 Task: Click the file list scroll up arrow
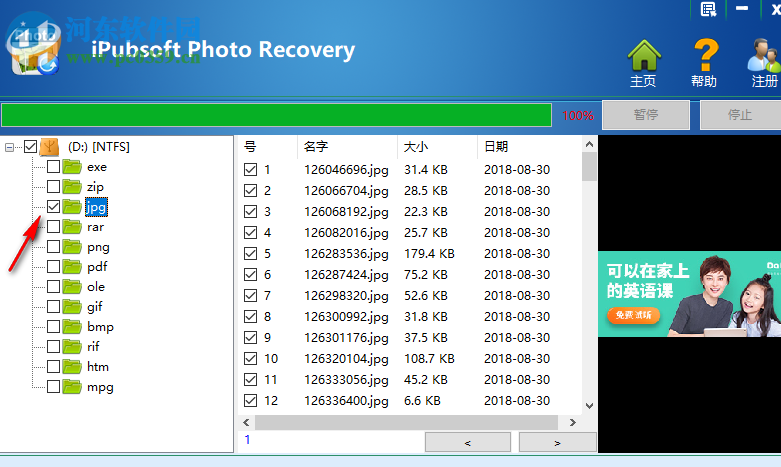tap(589, 144)
